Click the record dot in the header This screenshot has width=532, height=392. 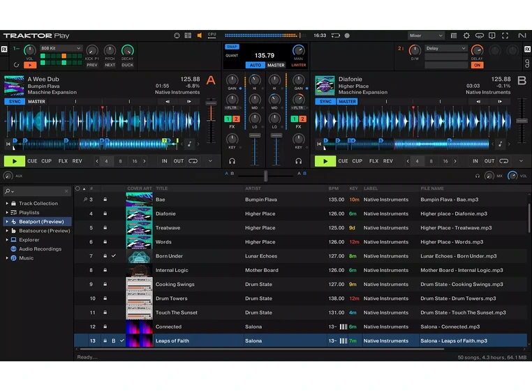[x=347, y=36]
